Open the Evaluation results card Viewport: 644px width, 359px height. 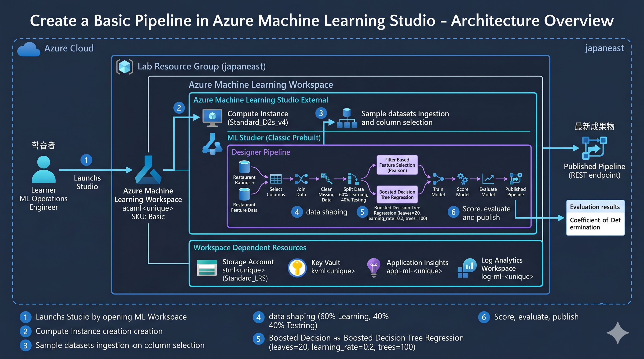click(595, 218)
